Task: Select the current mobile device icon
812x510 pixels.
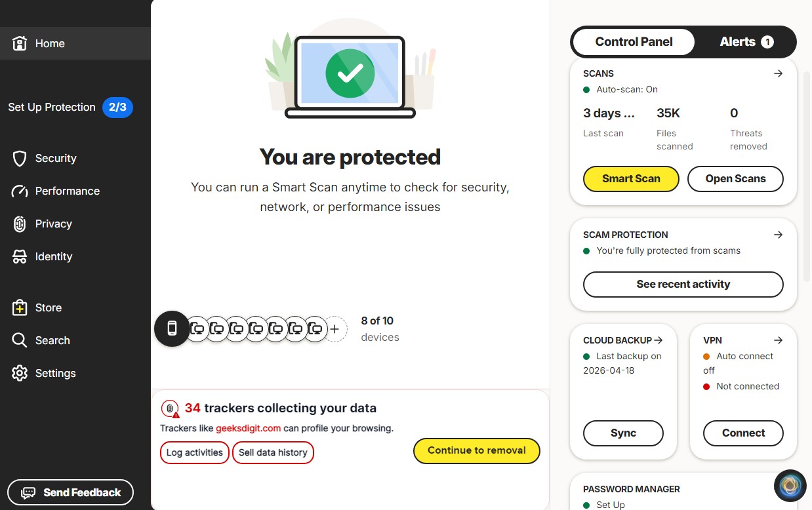Action: tap(172, 328)
